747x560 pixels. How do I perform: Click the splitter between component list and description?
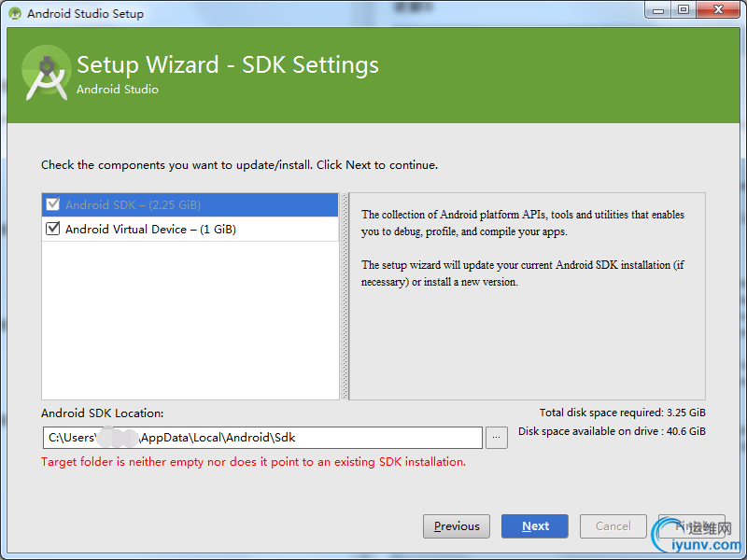[344, 297]
